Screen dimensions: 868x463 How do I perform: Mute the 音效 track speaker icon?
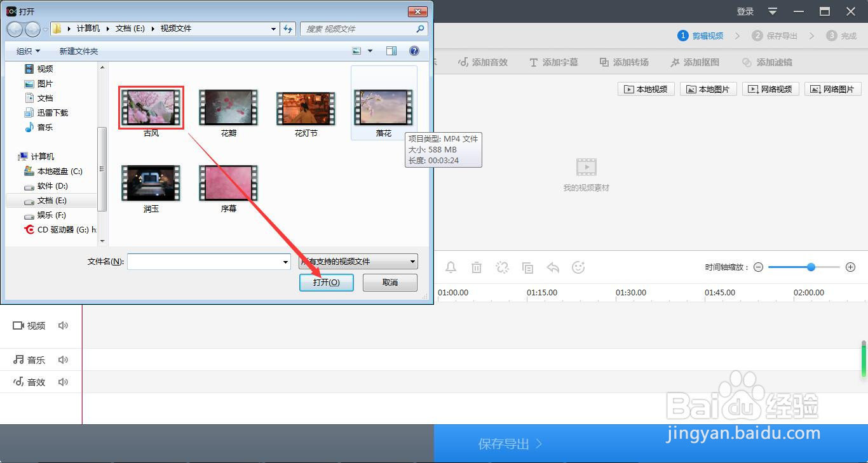[63, 382]
